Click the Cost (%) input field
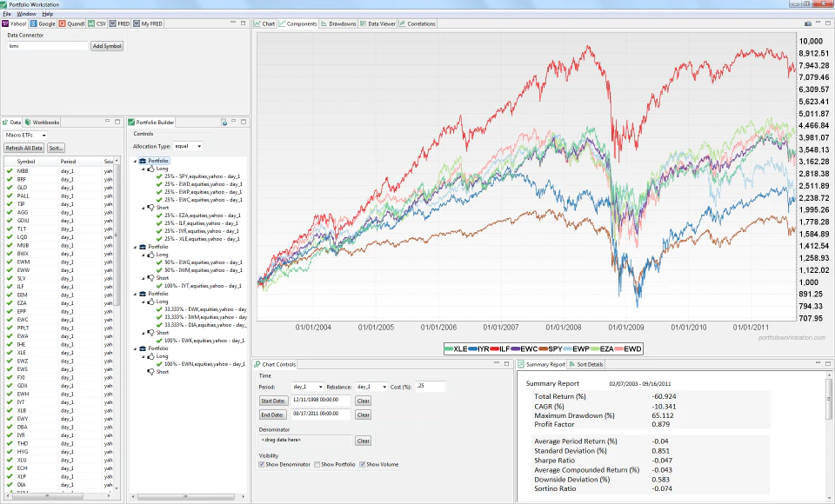 click(431, 387)
